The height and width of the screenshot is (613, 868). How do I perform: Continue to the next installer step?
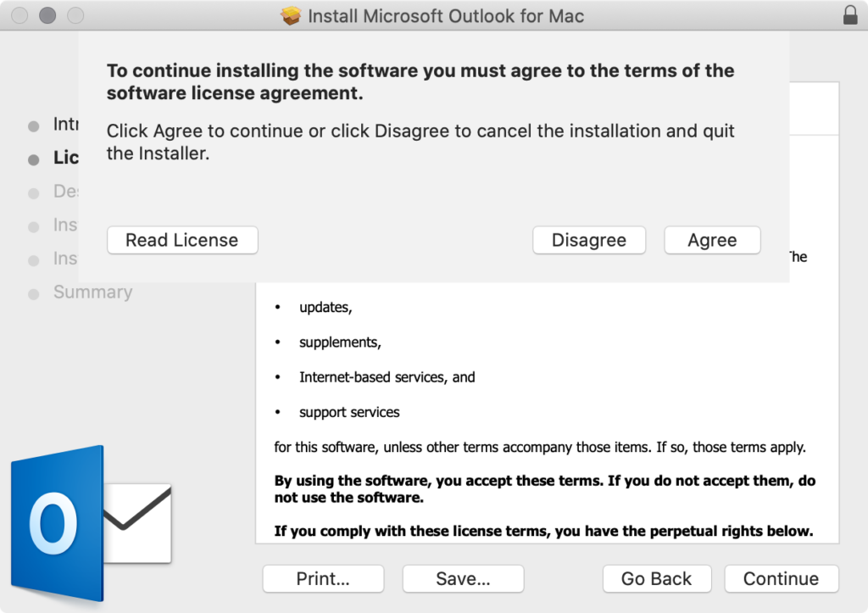tap(781, 578)
